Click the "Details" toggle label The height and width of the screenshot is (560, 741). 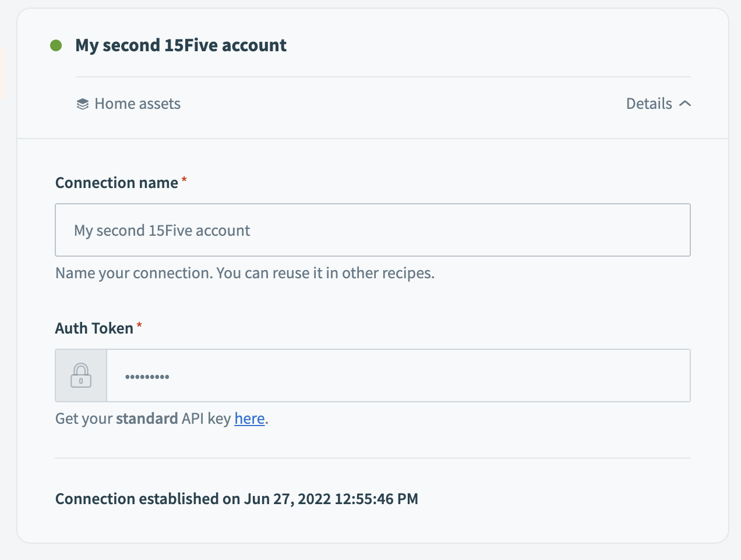click(x=649, y=104)
